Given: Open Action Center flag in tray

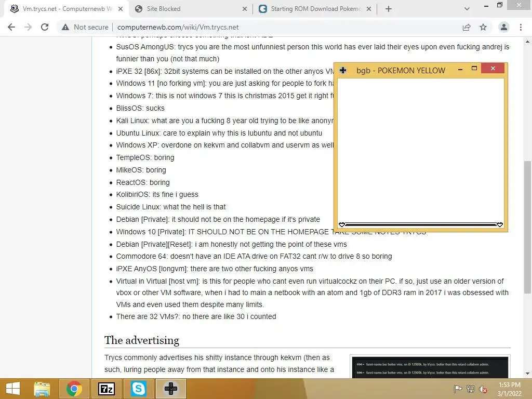Looking at the screenshot, I should point(458,389).
